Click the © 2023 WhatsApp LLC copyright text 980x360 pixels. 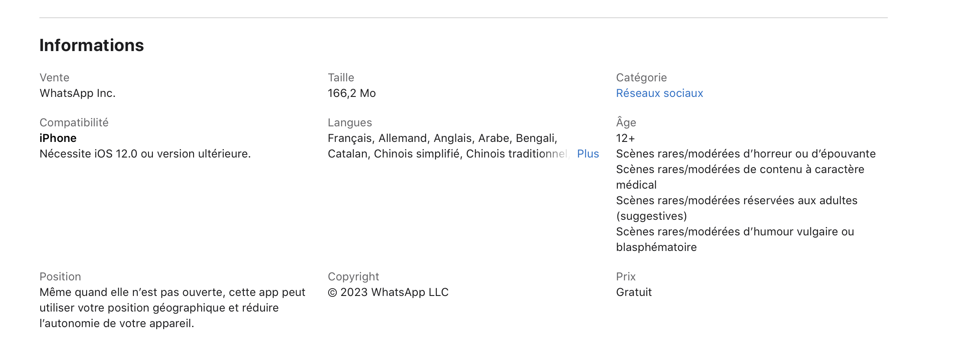pos(388,292)
